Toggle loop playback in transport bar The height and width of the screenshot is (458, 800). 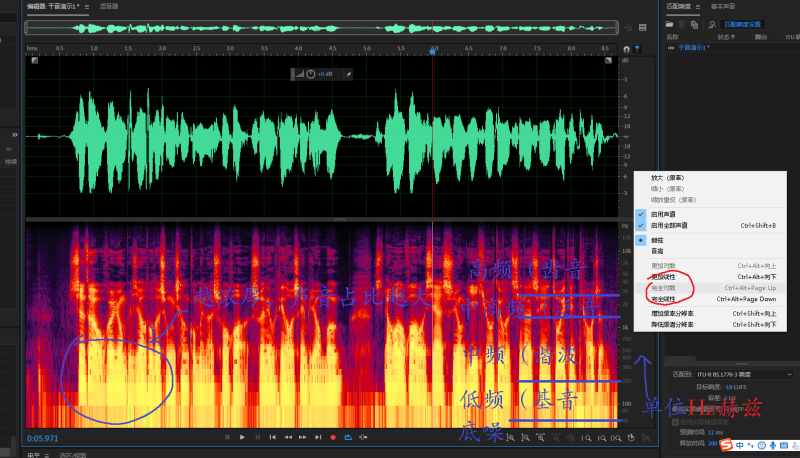tap(348, 437)
